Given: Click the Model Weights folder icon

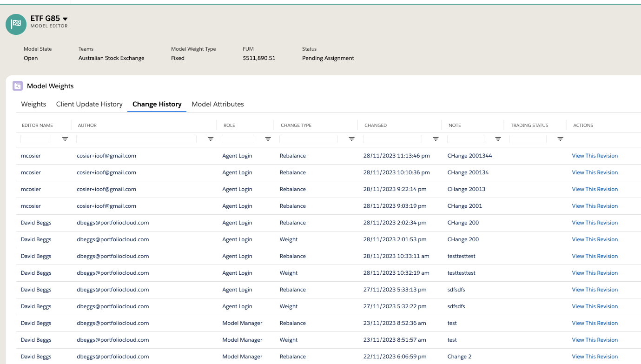Looking at the screenshot, I should [17, 86].
